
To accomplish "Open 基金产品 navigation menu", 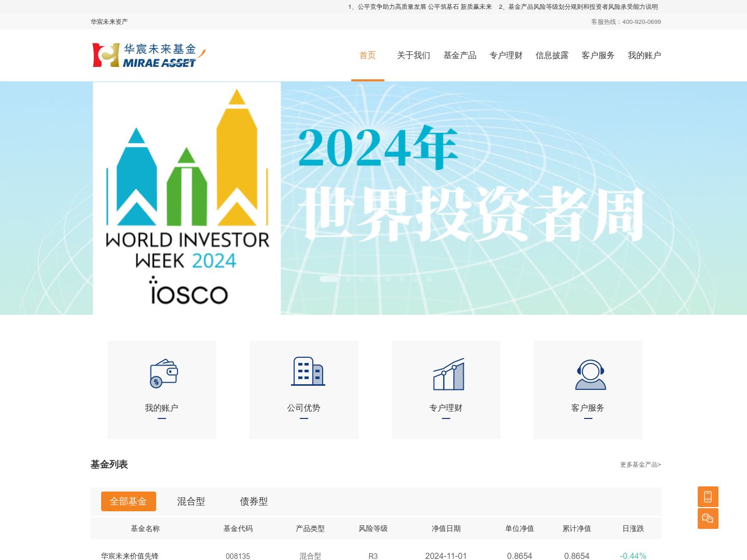I will click(x=460, y=55).
